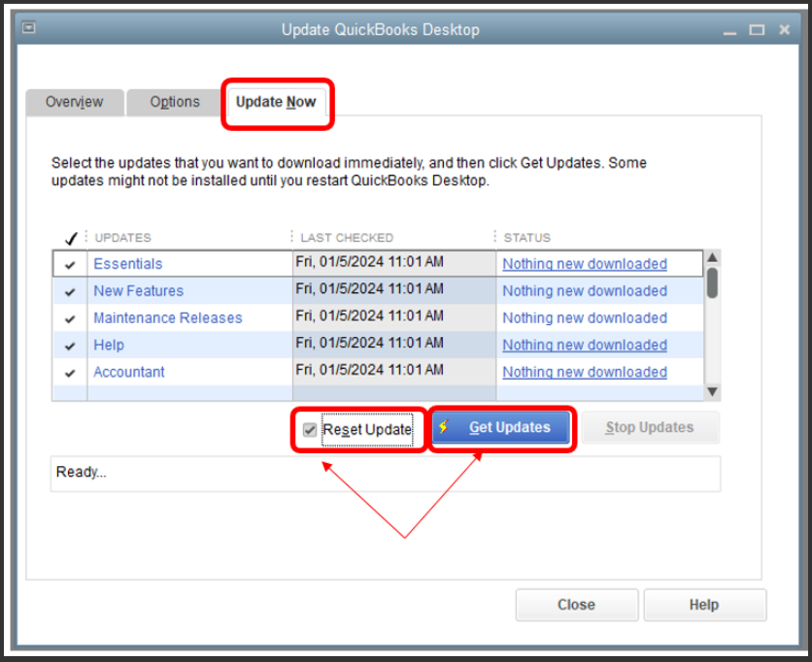Screen dimensions: 812x662
Task: Click the Get Updates button
Action: (501, 427)
